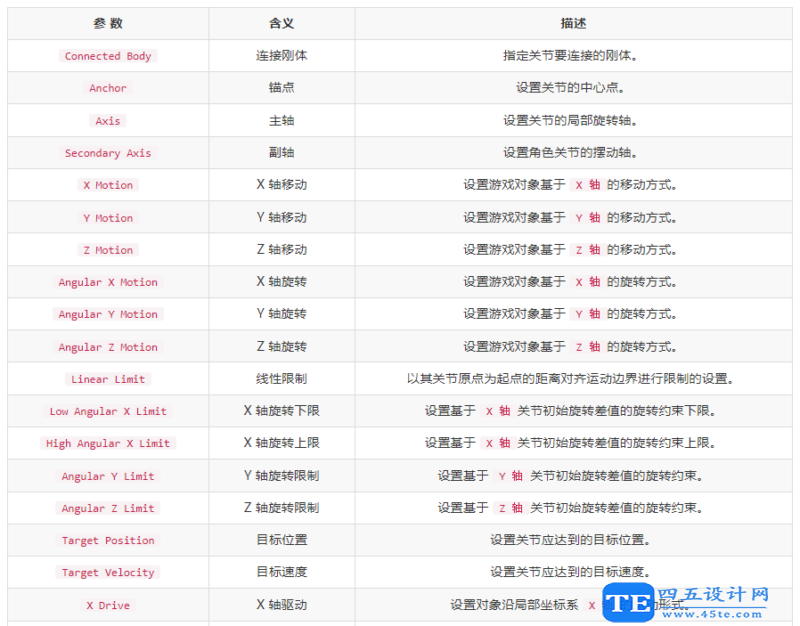800x626 pixels.
Task: Click the Anchor parameter label
Action: click(x=108, y=88)
